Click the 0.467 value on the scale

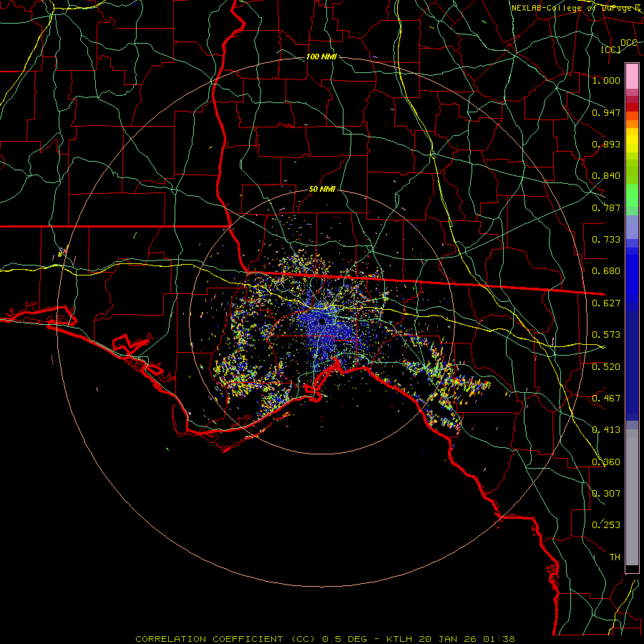click(606, 399)
